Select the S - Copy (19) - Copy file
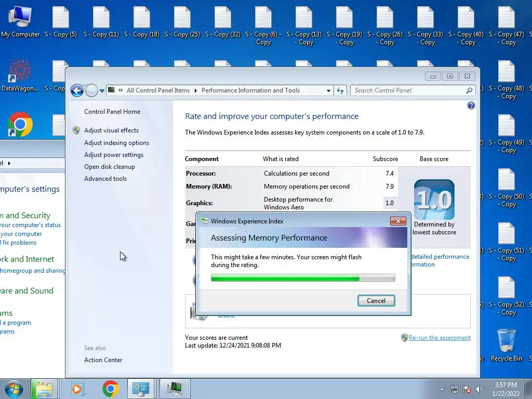532x399 pixels. [344, 25]
